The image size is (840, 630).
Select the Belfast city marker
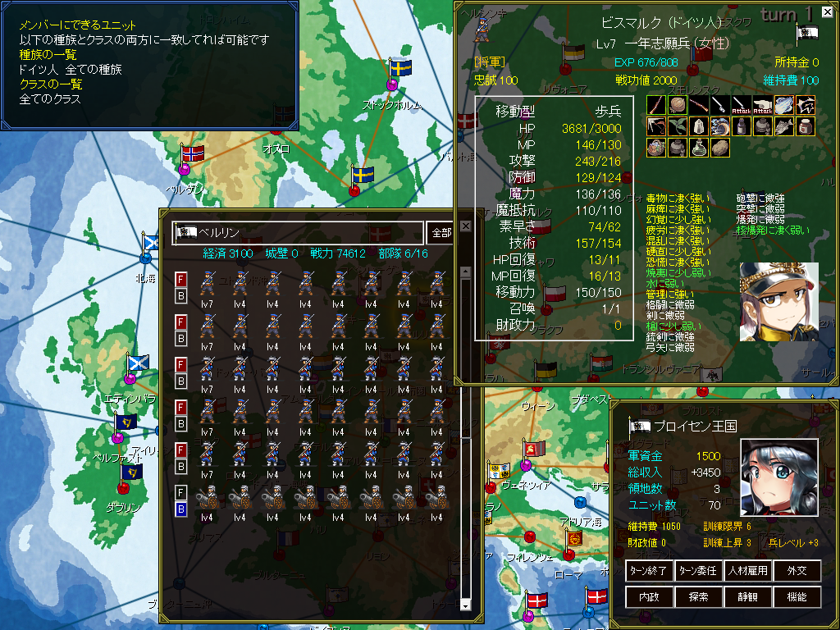click(x=118, y=438)
